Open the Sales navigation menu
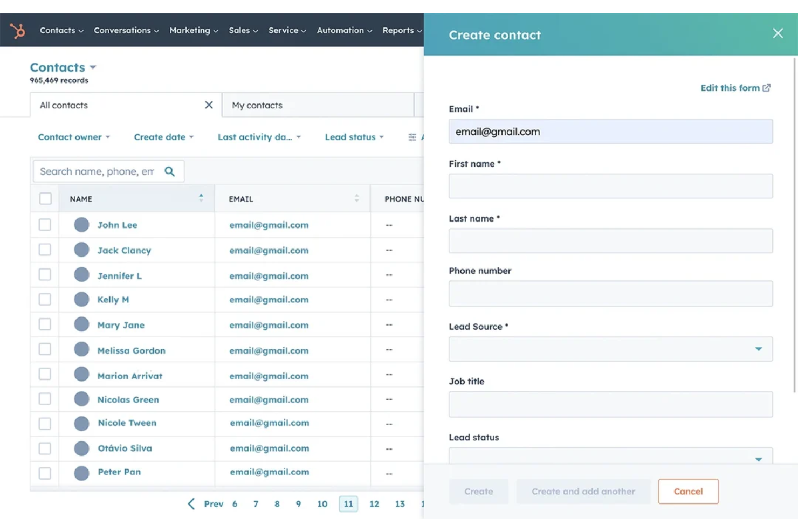This screenshot has height=532, width=798. click(x=243, y=31)
